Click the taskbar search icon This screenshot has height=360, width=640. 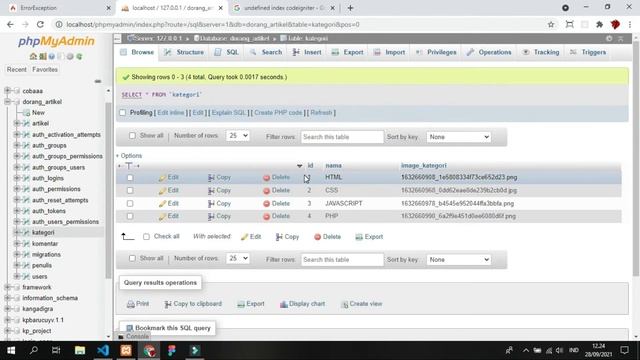[x=34, y=350]
